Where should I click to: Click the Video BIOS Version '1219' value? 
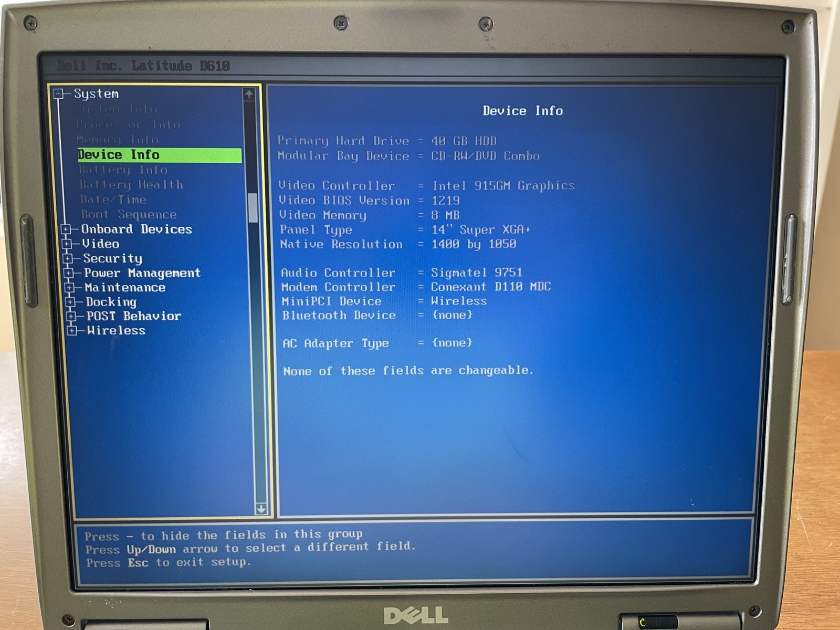coord(446,201)
